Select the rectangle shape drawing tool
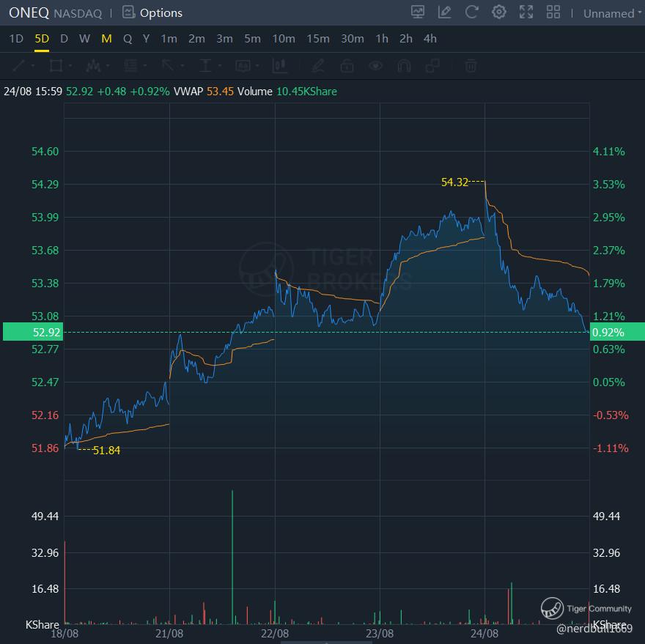Image resolution: width=645 pixels, height=644 pixels. click(56, 66)
